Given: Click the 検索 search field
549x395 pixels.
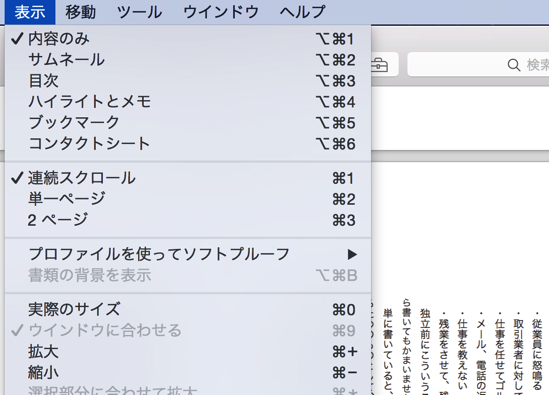Looking at the screenshot, I should pyautogui.click(x=478, y=64).
